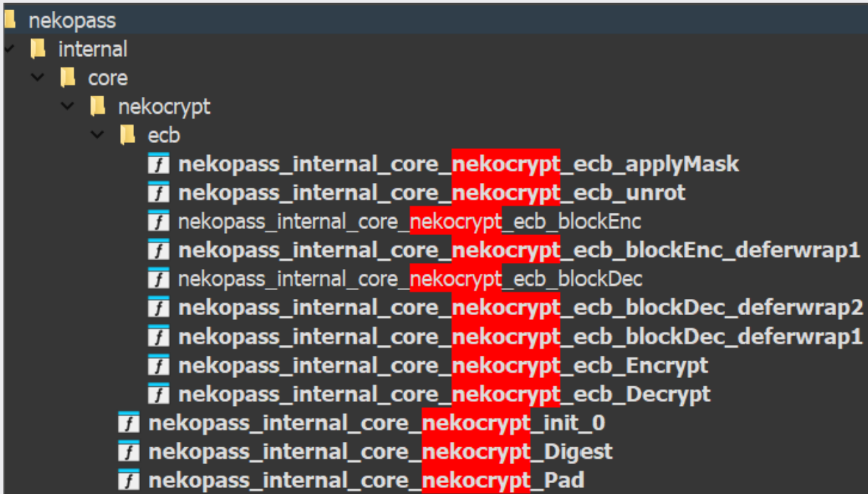Click function icon beside nekocrypt_Digest
The image size is (868, 494).
coord(129,452)
